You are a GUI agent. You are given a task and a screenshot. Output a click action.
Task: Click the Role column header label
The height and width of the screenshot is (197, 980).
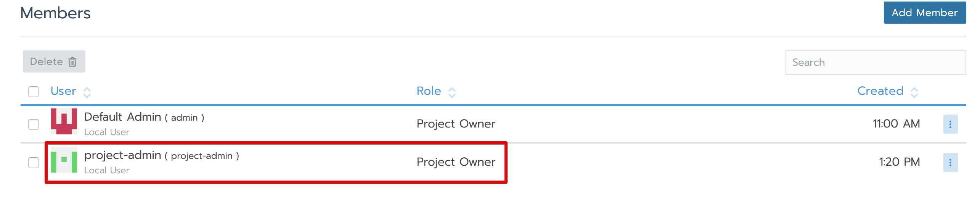coord(429,91)
